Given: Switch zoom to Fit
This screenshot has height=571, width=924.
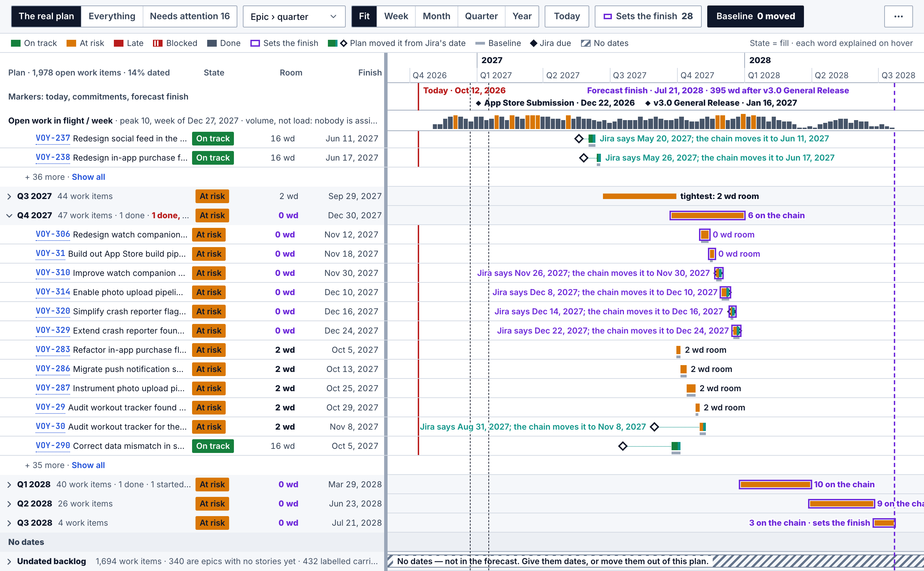Looking at the screenshot, I should click(x=364, y=16).
